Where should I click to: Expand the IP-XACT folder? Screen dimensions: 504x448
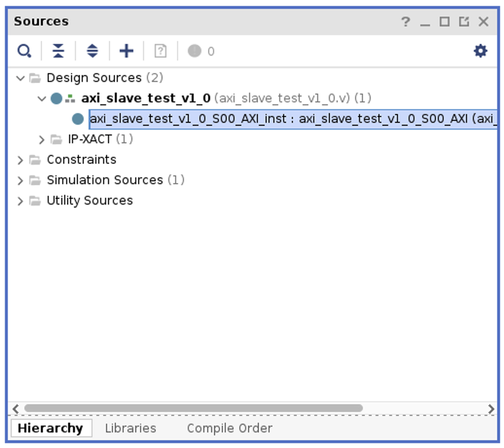point(41,139)
